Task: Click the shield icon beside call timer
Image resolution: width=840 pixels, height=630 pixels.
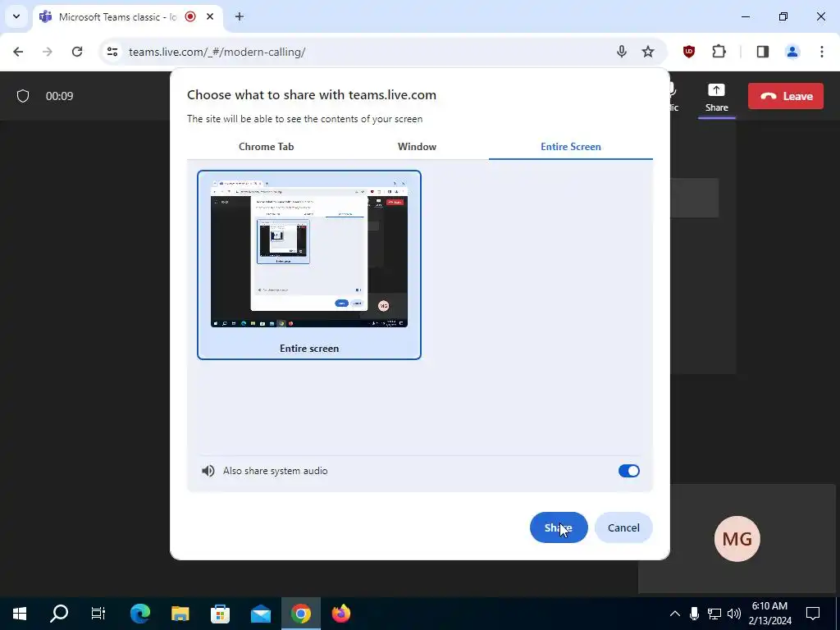Action: tap(22, 96)
